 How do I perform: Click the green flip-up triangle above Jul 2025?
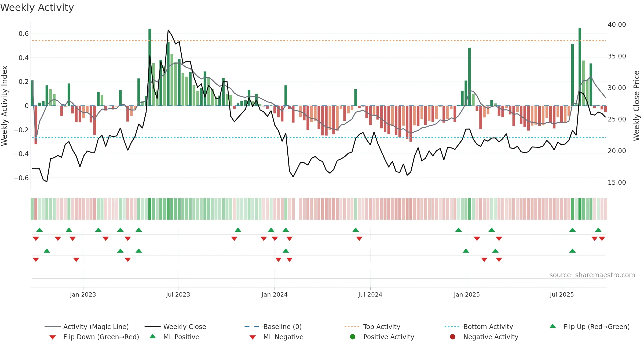pyautogui.click(x=572, y=230)
